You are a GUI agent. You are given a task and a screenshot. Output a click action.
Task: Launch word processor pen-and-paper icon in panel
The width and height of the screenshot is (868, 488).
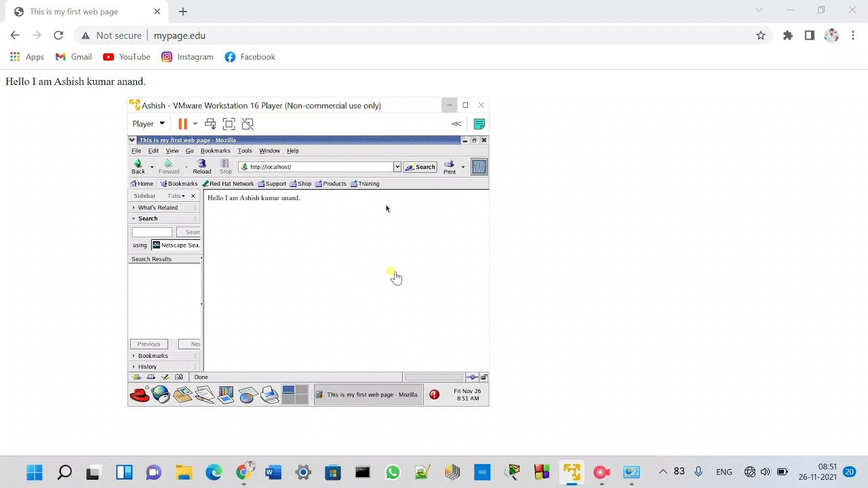[204, 394]
